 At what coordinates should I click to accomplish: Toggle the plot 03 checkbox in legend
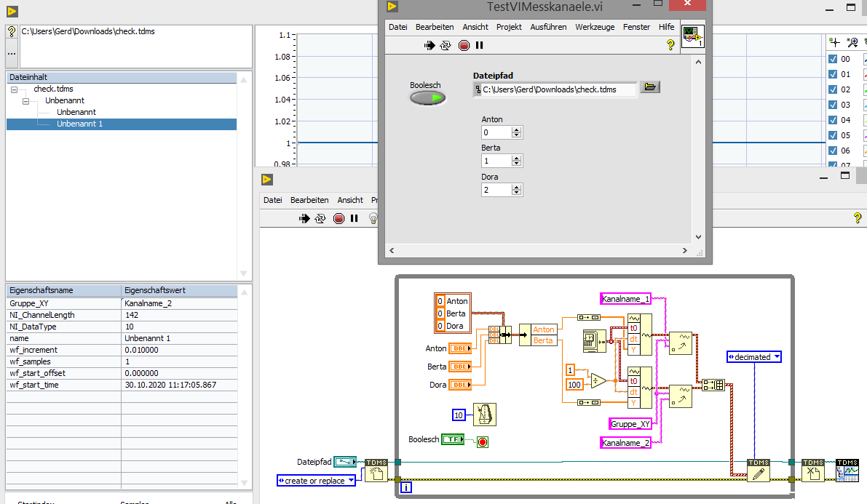[x=833, y=105]
